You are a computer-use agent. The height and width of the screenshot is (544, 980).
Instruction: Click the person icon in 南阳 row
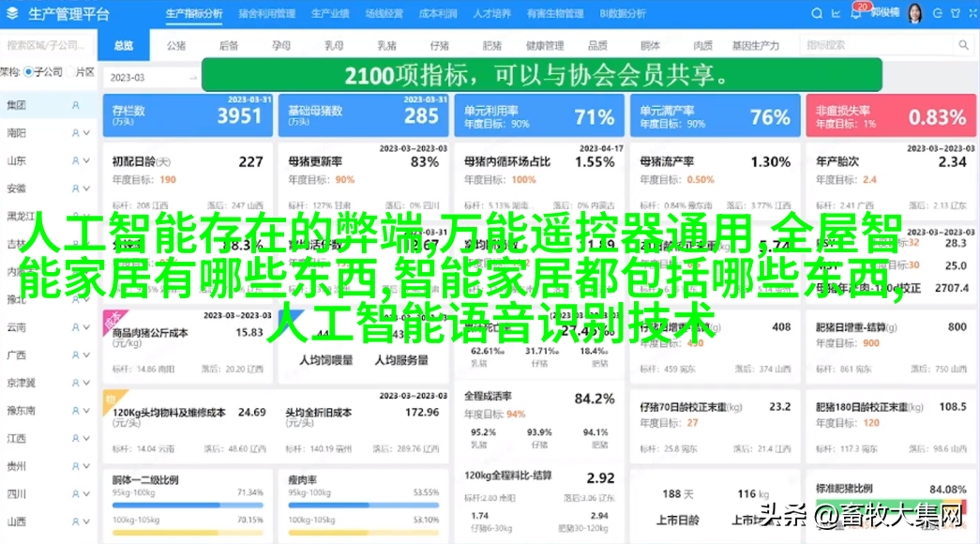[x=76, y=133]
